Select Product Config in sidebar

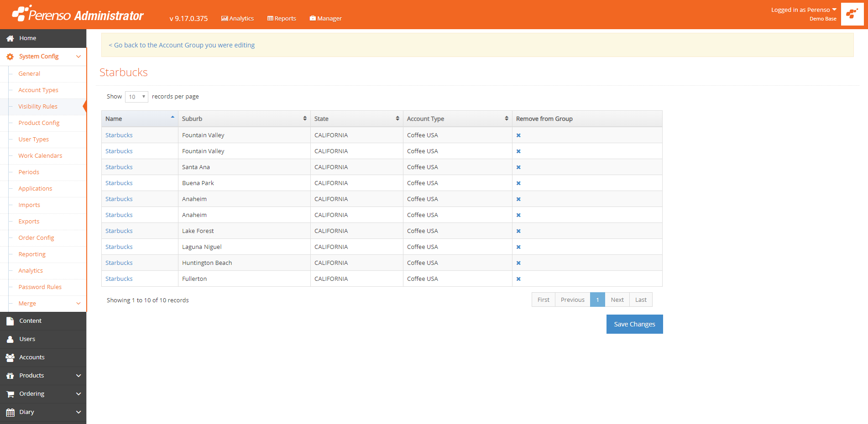tap(39, 123)
